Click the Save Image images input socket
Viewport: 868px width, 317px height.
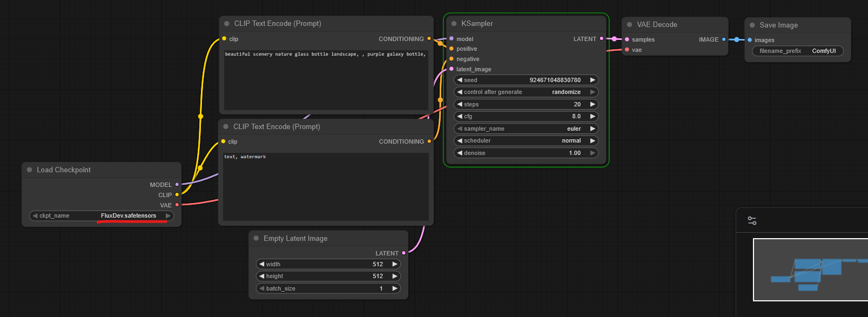[x=750, y=40]
